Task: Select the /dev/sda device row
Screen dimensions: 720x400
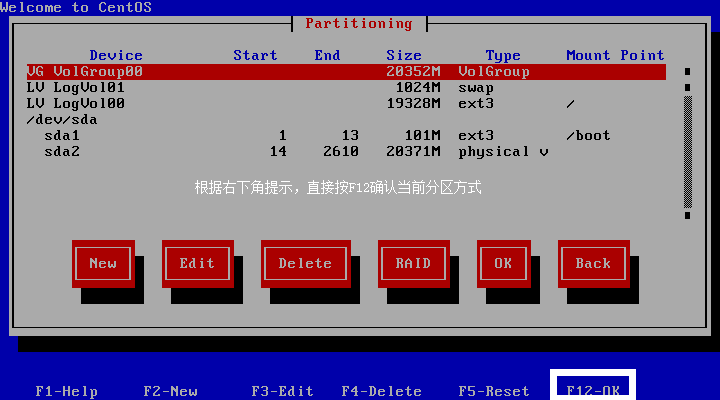Action: click(346, 120)
